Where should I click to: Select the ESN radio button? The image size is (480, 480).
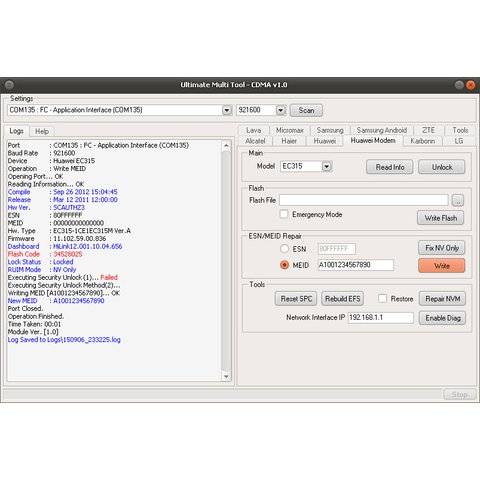click(x=284, y=249)
